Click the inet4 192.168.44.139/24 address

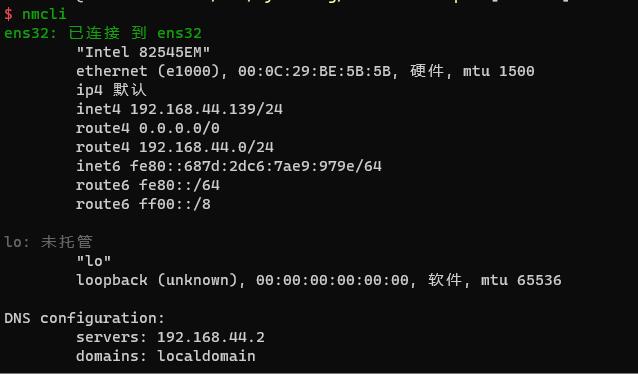(179, 109)
